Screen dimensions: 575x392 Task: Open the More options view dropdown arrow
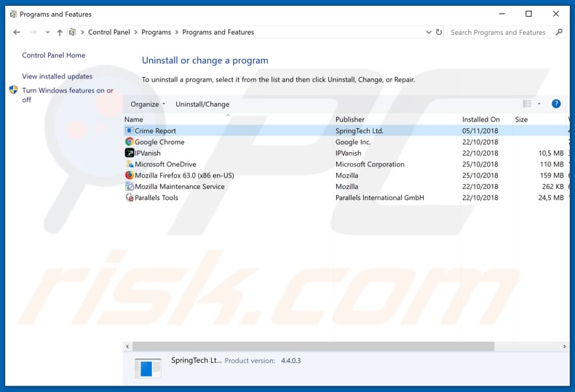click(539, 104)
